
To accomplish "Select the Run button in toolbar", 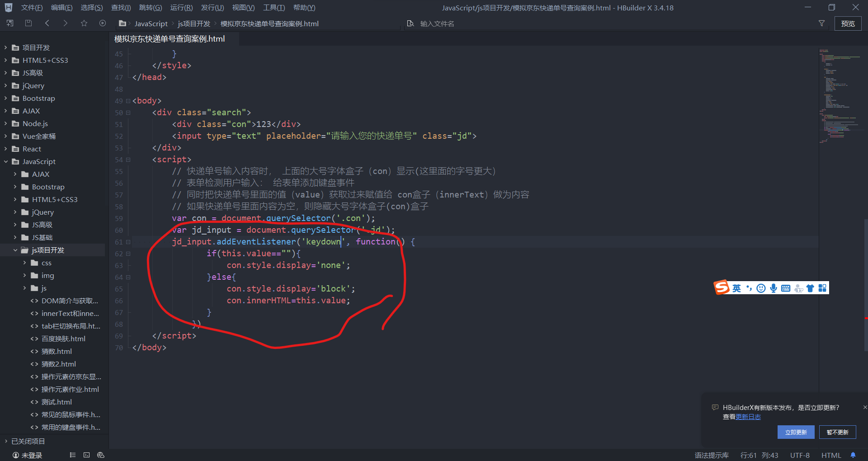I will 103,23.
